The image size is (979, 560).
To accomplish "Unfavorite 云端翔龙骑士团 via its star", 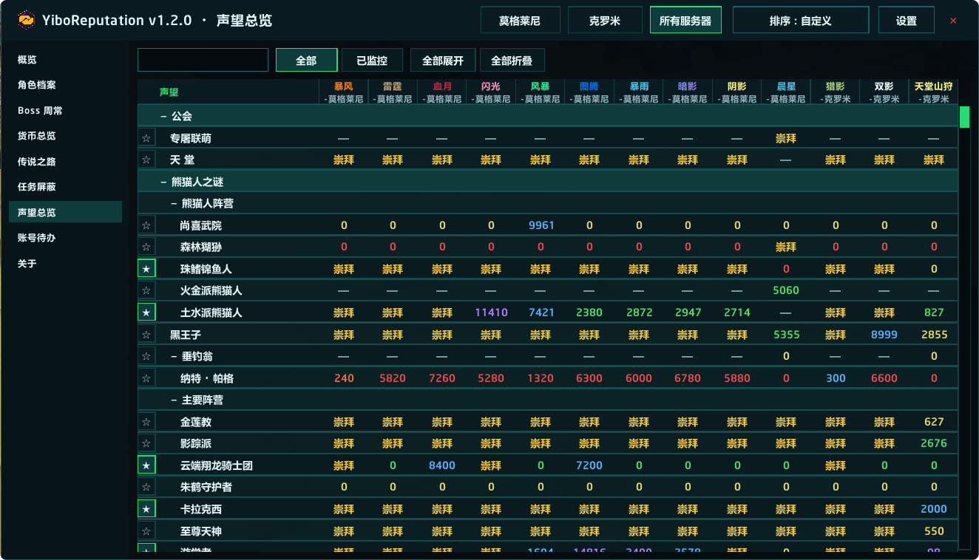I will pyautogui.click(x=146, y=465).
